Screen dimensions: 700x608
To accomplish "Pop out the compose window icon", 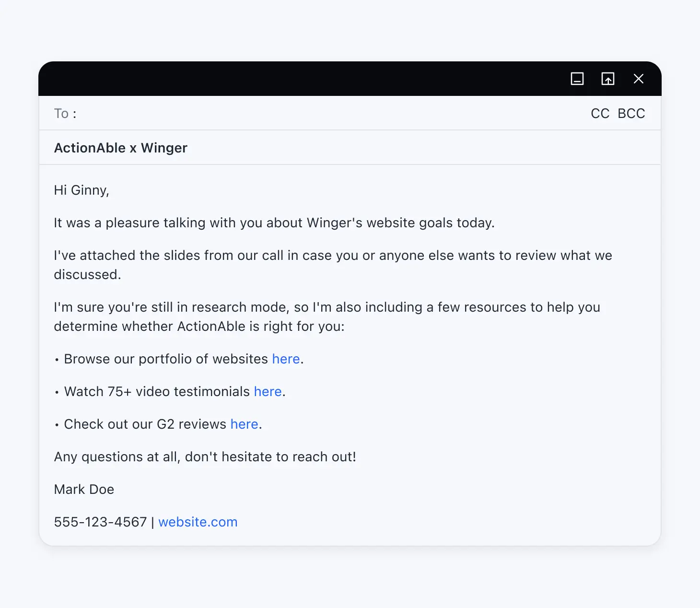I will coord(607,79).
